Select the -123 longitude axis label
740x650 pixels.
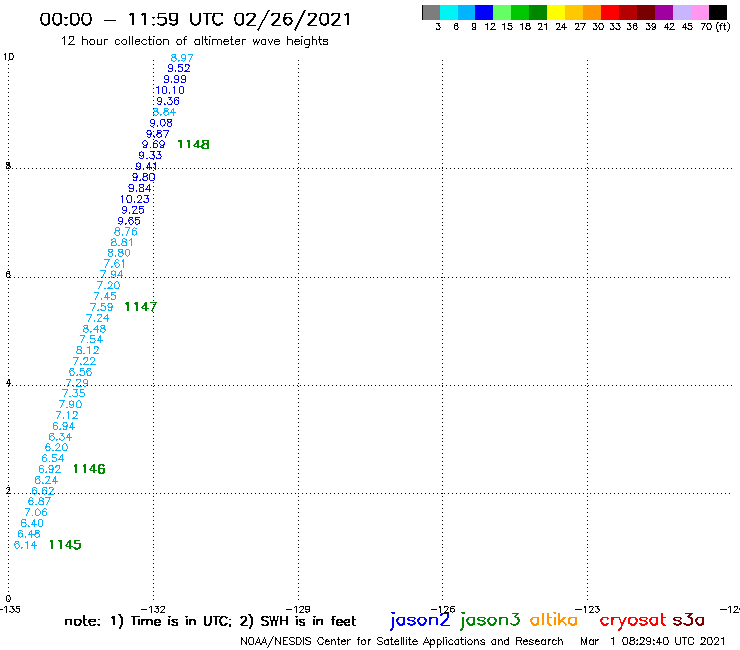(588, 609)
